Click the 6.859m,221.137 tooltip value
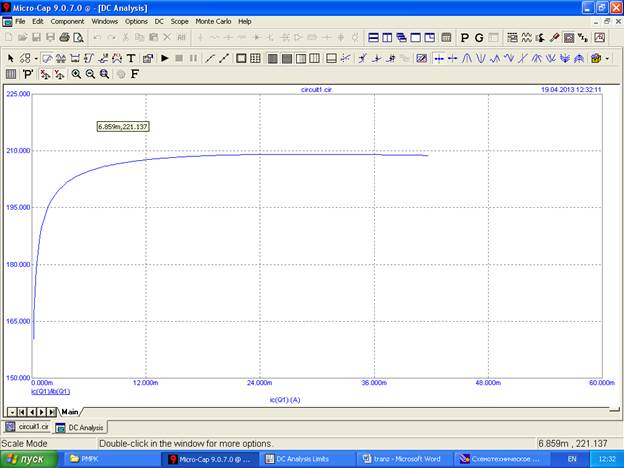 tap(123, 127)
